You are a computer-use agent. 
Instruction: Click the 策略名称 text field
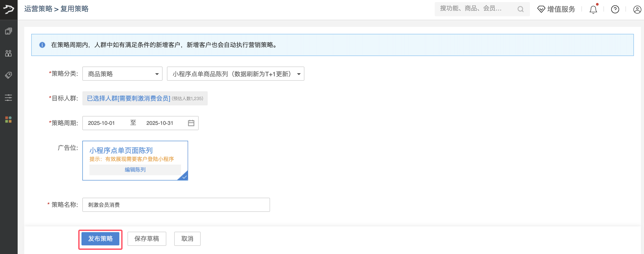[176, 205]
